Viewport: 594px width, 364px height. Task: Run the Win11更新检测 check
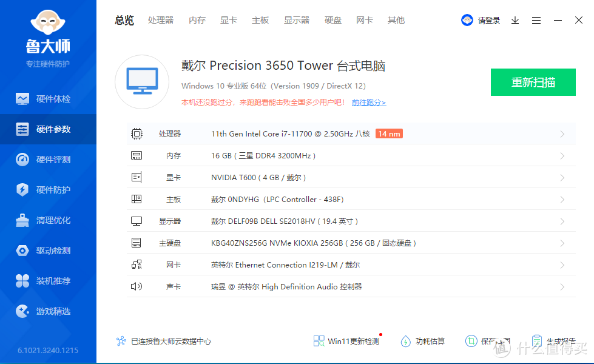point(347,341)
